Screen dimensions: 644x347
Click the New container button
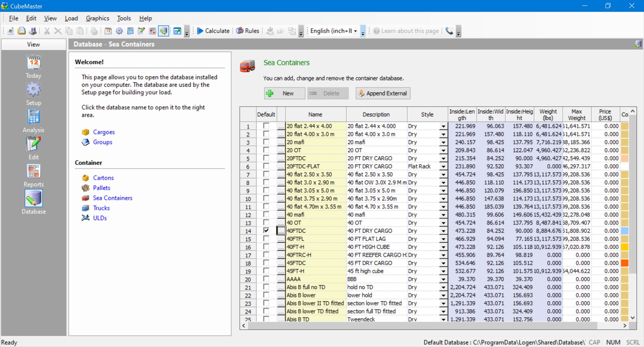click(285, 93)
